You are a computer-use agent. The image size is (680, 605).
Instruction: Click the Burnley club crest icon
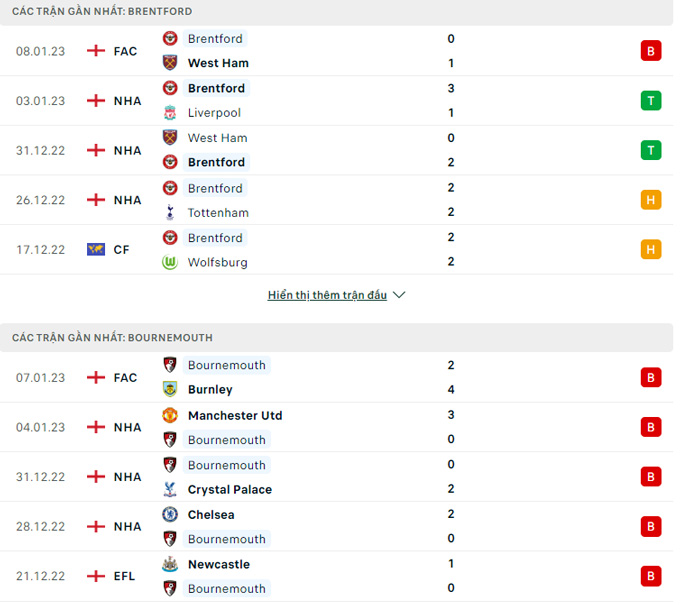point(170,390)
